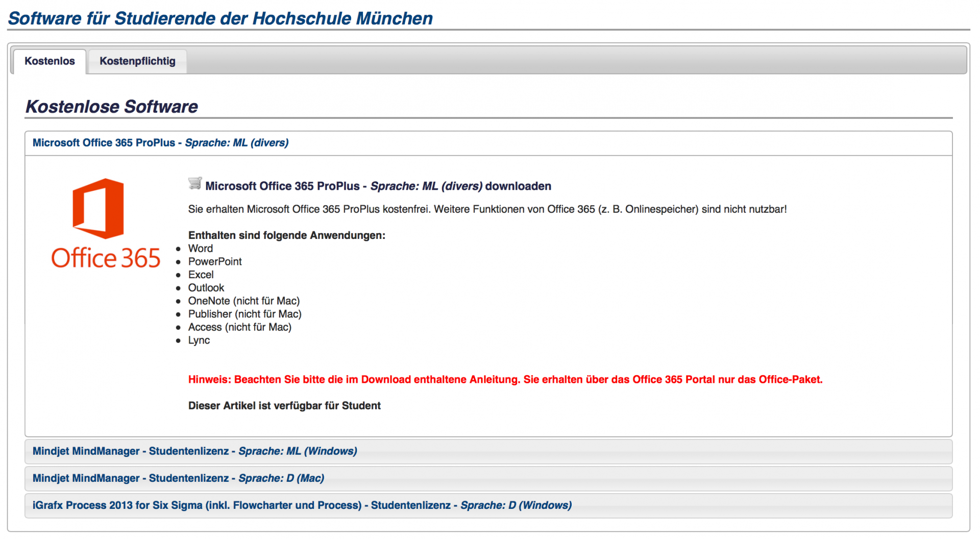This screenshot has height=539, width=980.
Task: Click the sentence starting Sie erhalten Microsoft Office
Action: click(x=487, y=209)
